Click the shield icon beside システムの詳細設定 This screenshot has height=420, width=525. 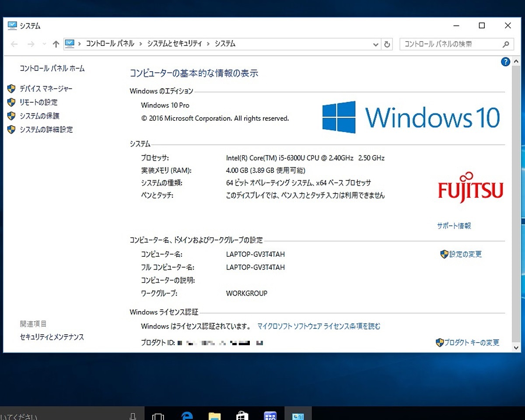pos(11,129)
